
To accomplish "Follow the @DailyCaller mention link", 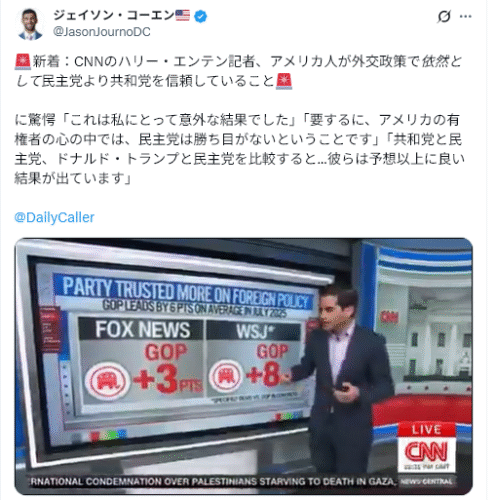I will pos(54,217).
